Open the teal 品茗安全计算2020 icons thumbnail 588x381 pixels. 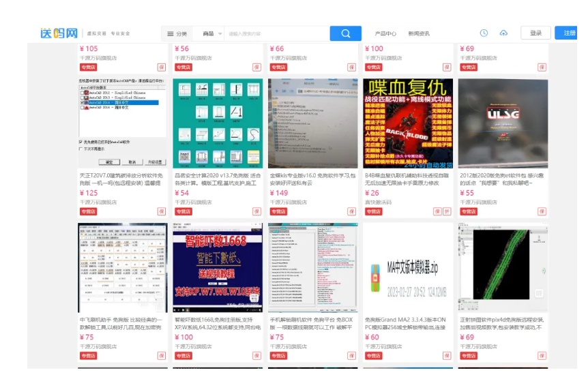coord(218,123)
